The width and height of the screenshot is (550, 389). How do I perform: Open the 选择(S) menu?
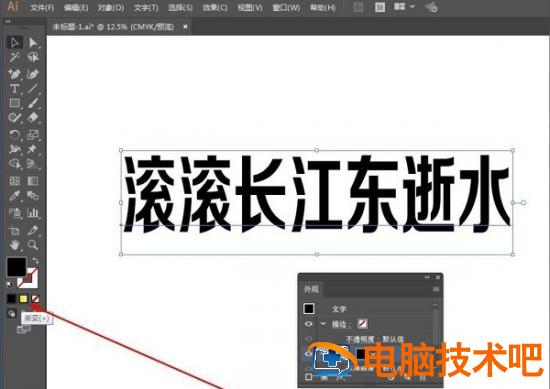180,8
